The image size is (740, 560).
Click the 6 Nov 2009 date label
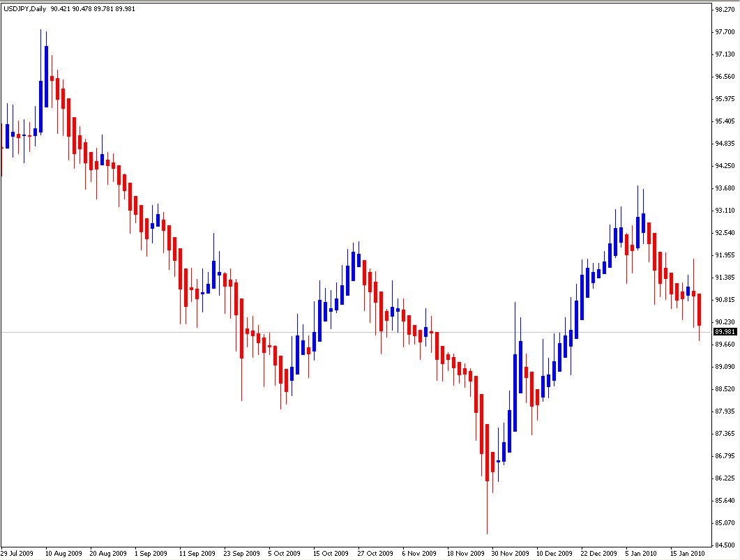point(419,553)
